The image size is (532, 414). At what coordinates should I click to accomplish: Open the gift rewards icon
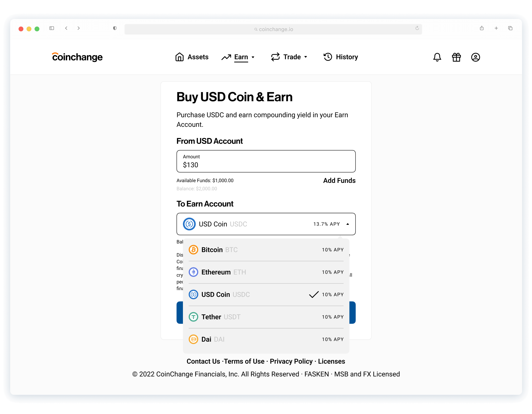[456, 57]
